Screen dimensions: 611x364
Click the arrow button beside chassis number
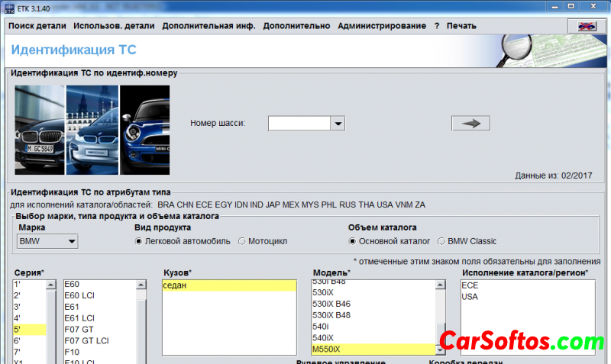click(x=470, y=124)
